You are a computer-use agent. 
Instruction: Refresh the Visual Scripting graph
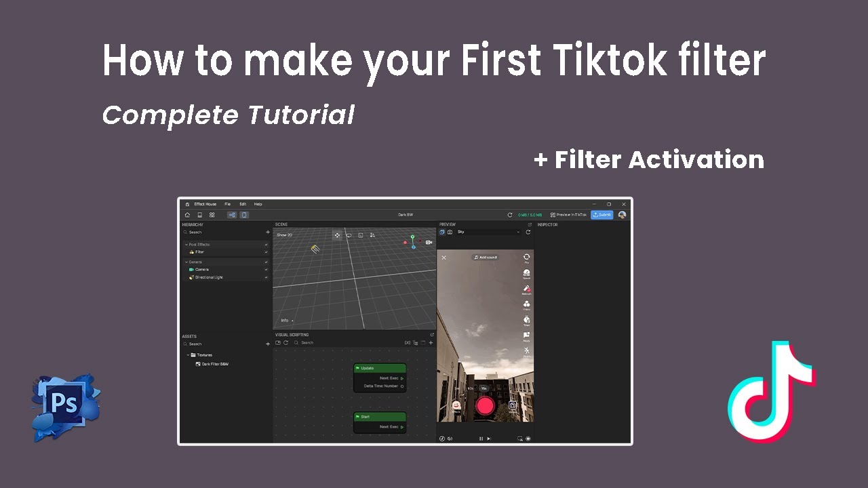coord(285,342)
